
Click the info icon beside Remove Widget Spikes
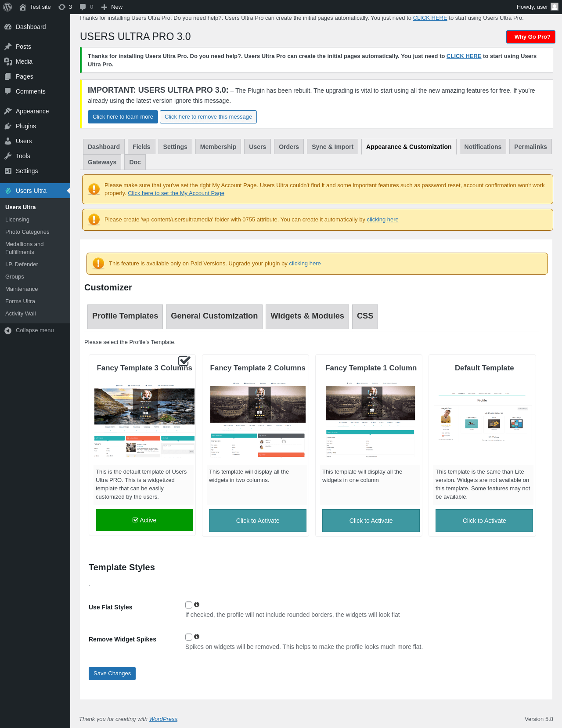(x=197, y=637)
